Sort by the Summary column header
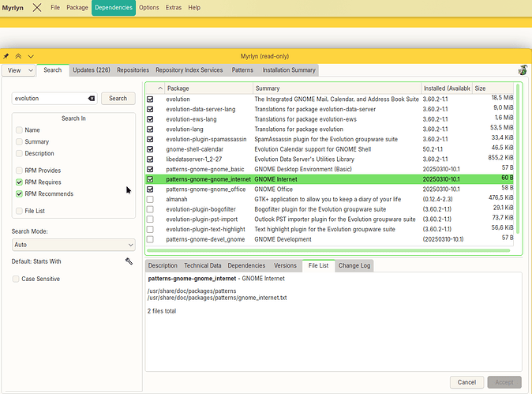This screenshot has height=394, width=532. point(337,88)
